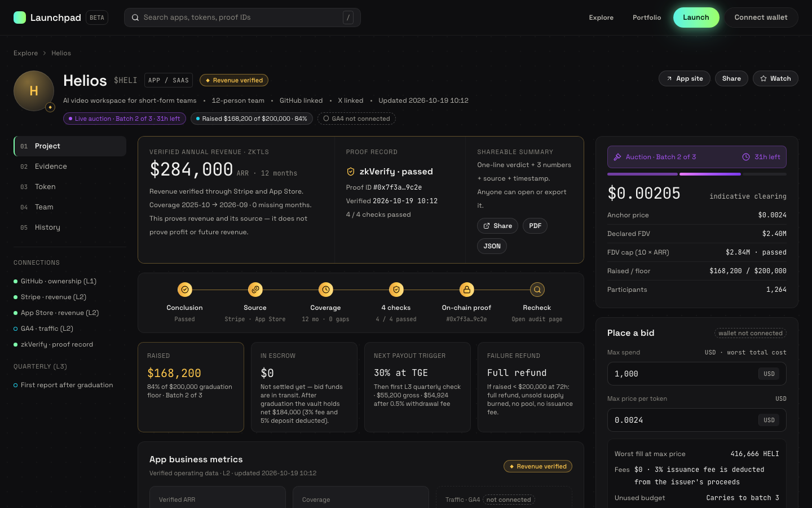Image resolution: width=812 pixels, height=508 pixels.
Task: Share the proof summary
Action: pyautogui.click(x=498, y=226)
